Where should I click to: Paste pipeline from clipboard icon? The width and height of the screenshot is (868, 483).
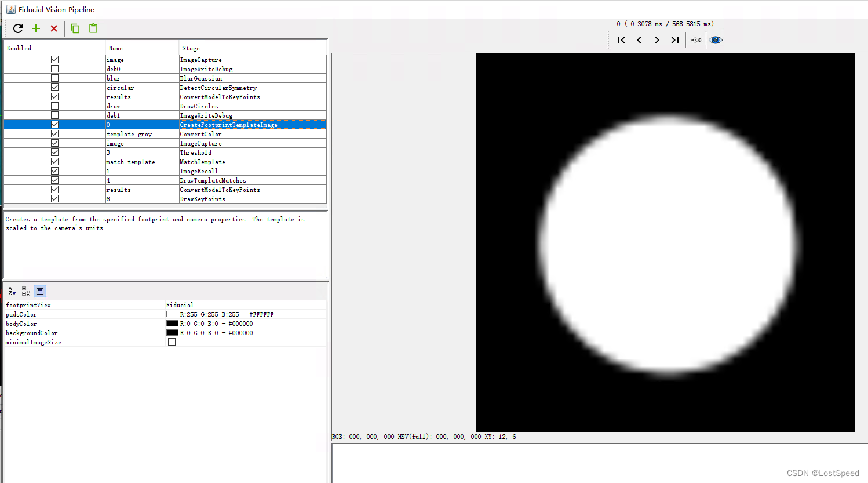tap(93, 28)
